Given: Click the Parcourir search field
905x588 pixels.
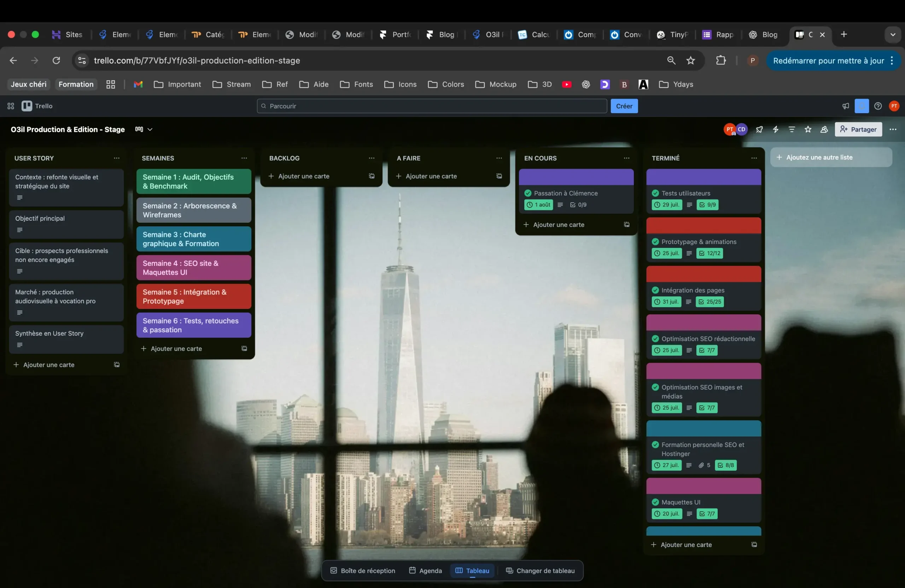Looking at the screenshot, I should [432, 106].
